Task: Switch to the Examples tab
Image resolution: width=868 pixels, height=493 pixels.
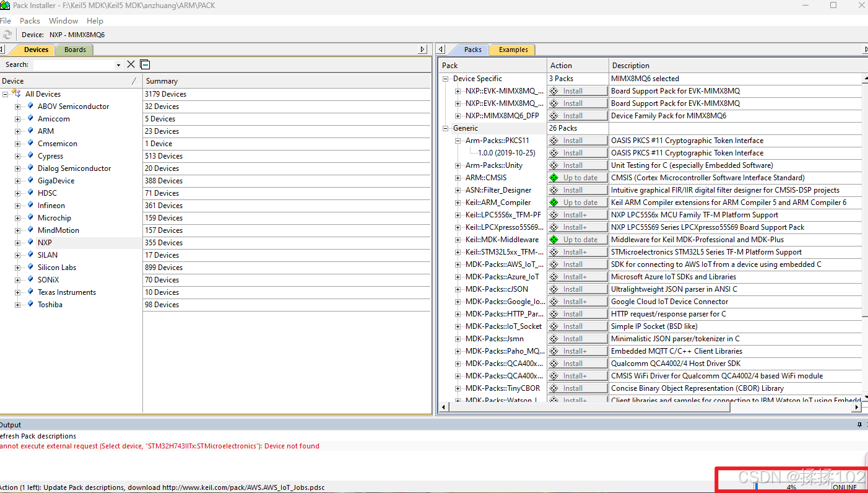Action: point(513,50)
